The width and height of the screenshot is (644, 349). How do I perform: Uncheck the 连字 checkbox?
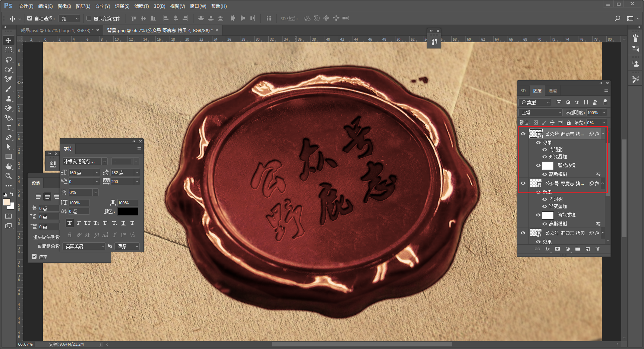[34, 257]
